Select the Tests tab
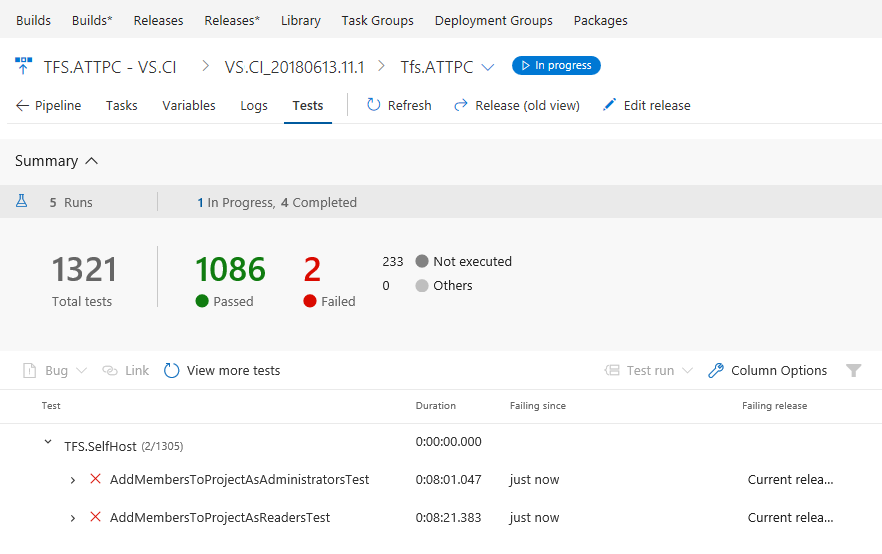 point(308,106)
